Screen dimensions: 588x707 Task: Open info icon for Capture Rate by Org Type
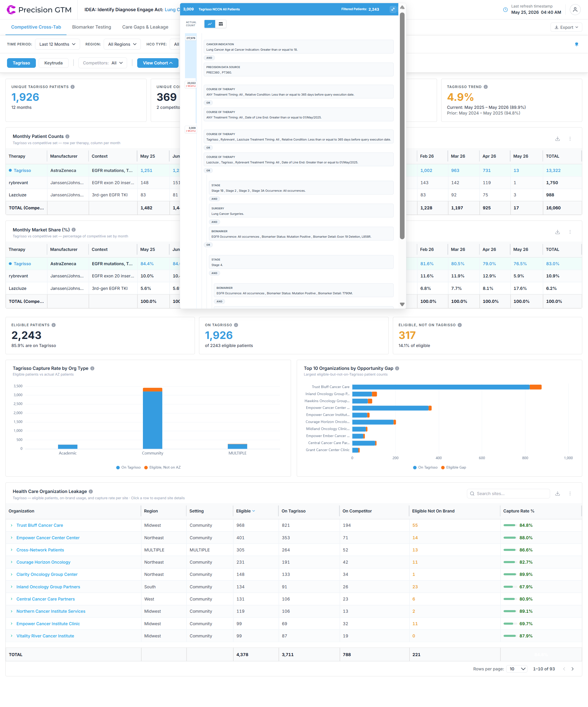(x=92, y=368)
